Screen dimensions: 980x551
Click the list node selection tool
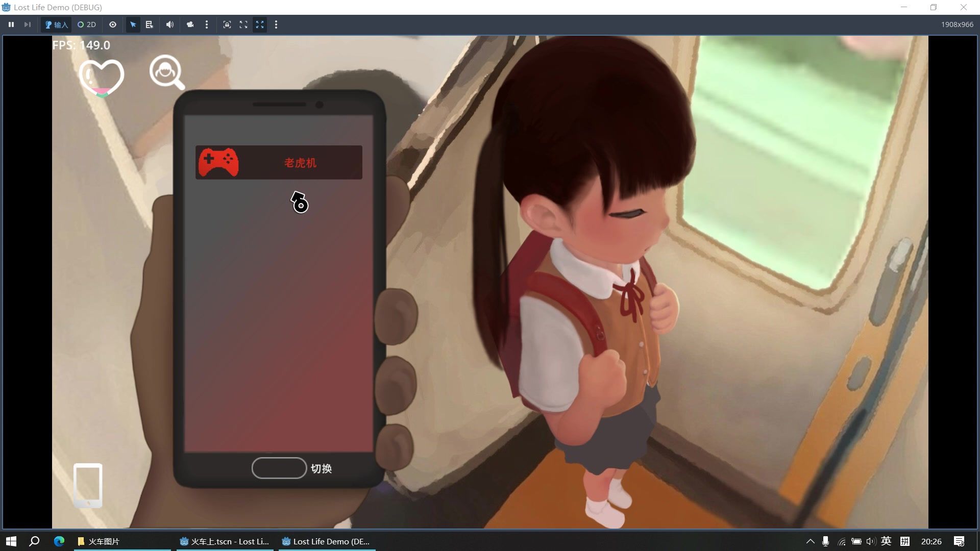coord(150,24)
